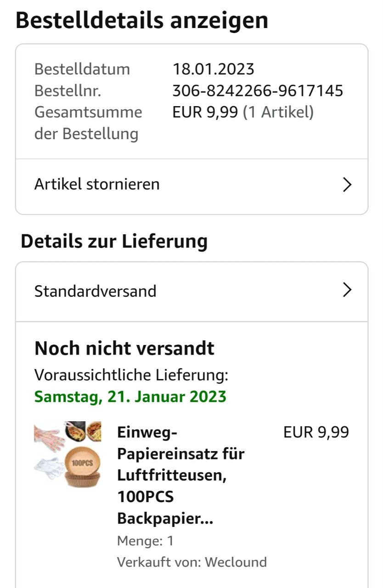
Task: Click the Voraussichtliche Lieferung label
Action: coord(131,375)
